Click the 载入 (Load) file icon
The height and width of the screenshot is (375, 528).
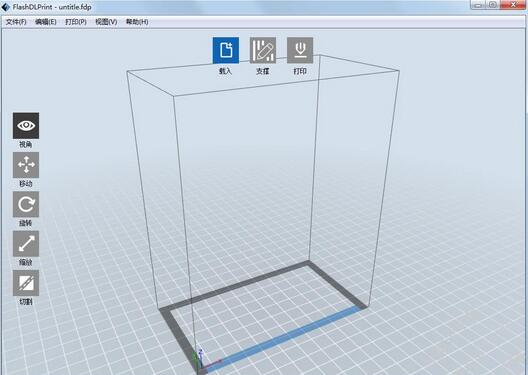pyautogui.click(x=226, y=50)
